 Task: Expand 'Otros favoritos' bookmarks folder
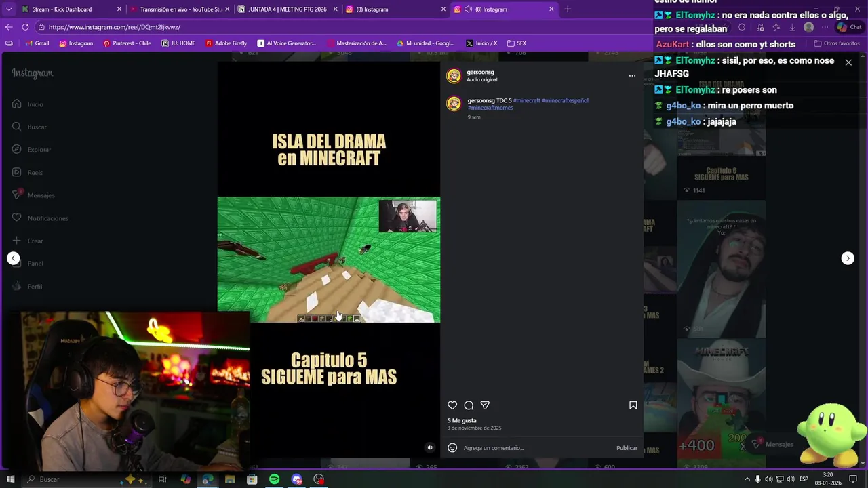pyautogui.click(x=836, y=43)
